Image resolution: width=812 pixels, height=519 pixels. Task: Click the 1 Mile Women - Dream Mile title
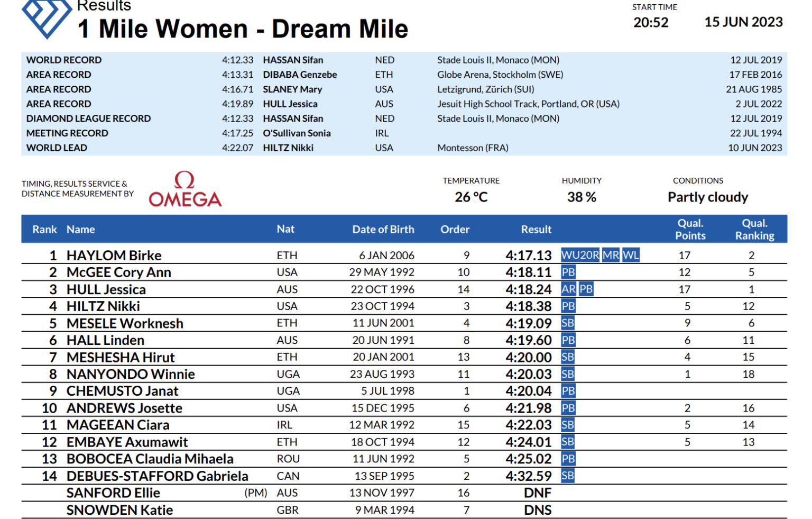[x=243, y=29]
